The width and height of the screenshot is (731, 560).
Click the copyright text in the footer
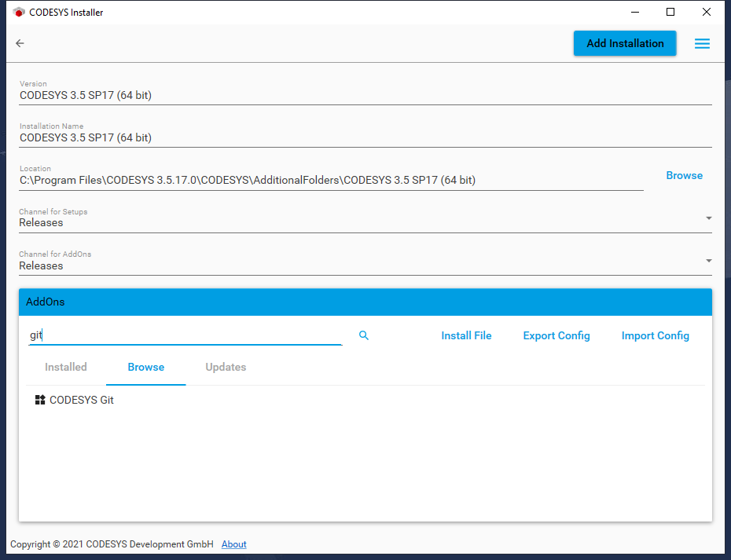point(112,544)
